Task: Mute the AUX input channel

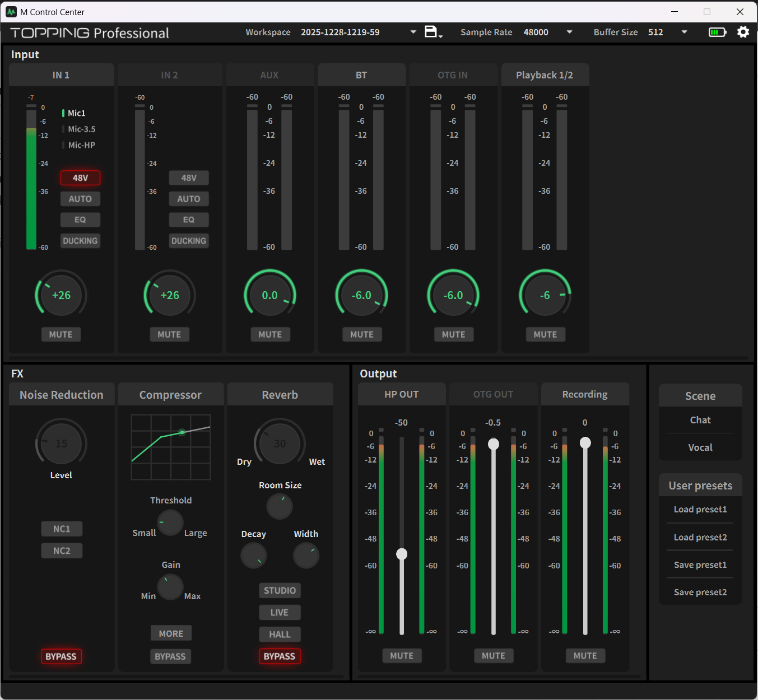Action: point(270,334)
